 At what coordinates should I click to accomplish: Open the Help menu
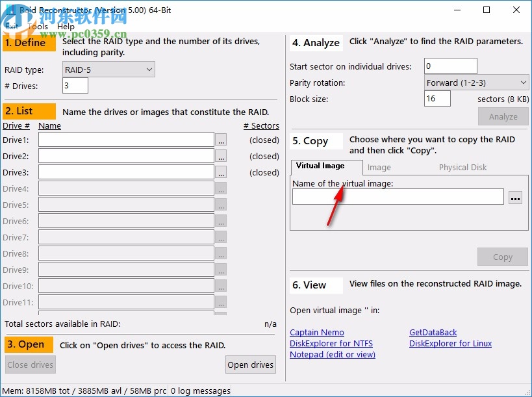click(66, 27)
